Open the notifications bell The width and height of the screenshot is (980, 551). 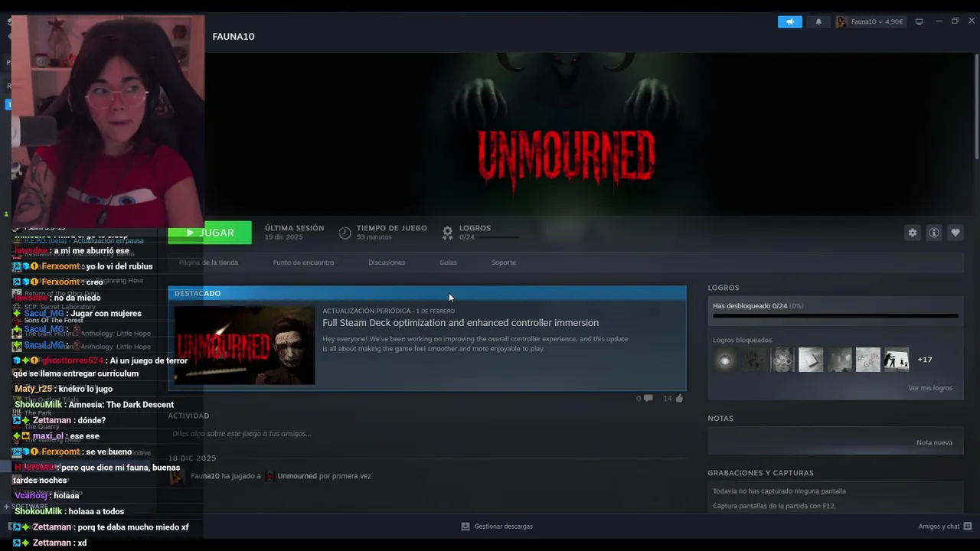(818, 21)
